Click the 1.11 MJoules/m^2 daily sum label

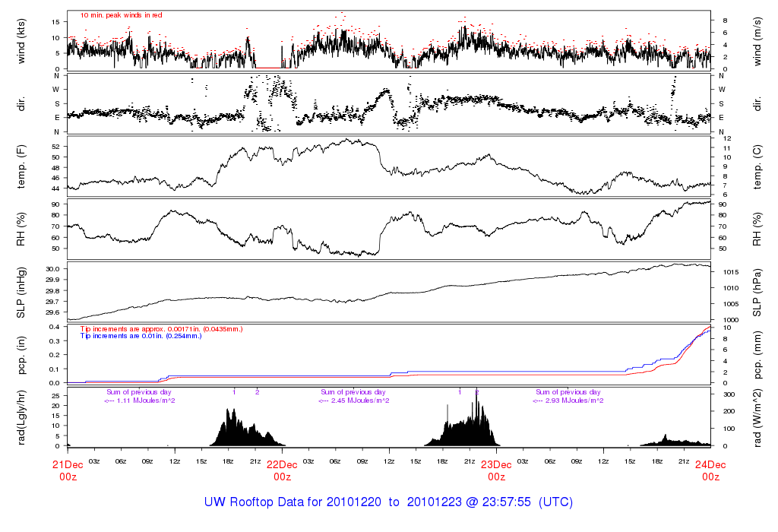coord(140,401)
